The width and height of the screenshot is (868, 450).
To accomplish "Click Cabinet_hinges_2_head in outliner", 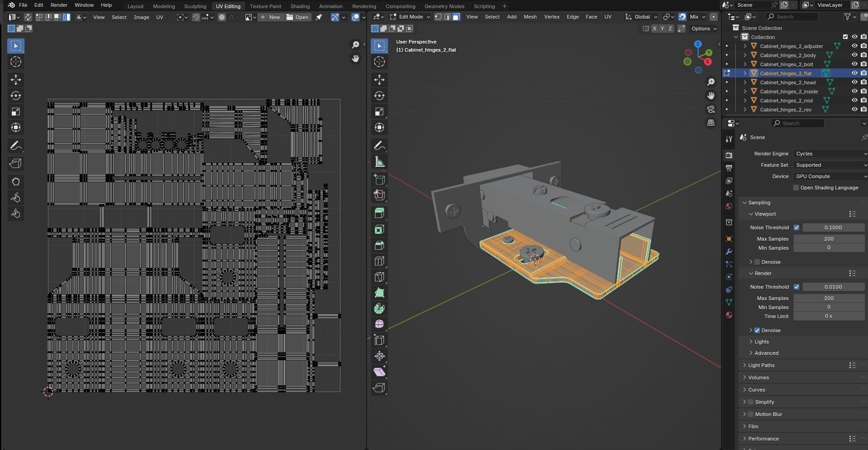I will 788,82.
